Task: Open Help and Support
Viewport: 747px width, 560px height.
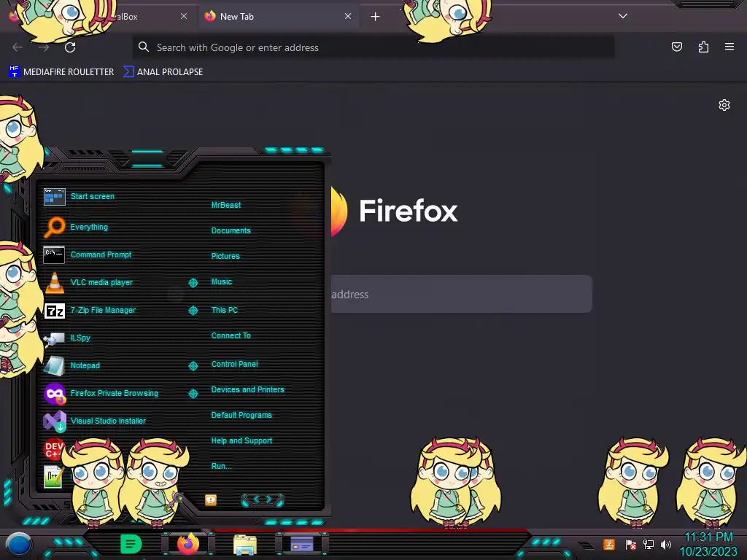Action: pyautogui.click(x=241, y=441)
